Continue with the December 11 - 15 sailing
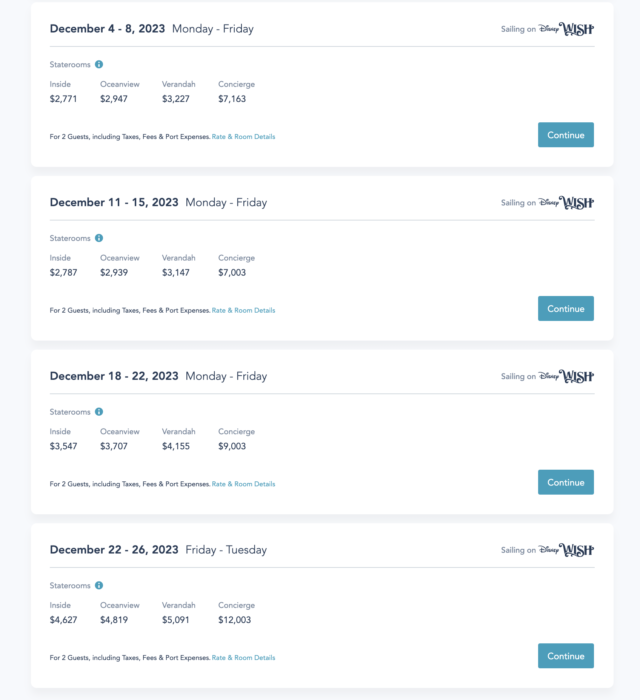This screenshot has width=640, height=700. (566, 308)
